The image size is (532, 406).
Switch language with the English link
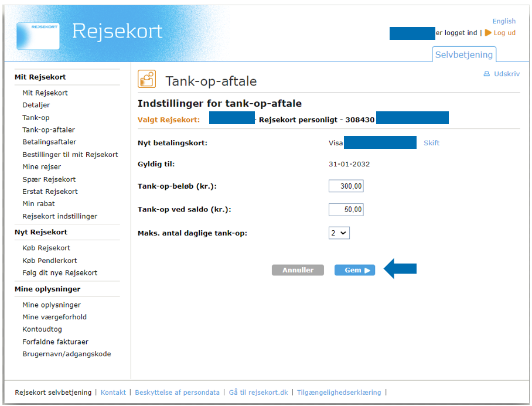pyautogui.click(x=504, y=21)
